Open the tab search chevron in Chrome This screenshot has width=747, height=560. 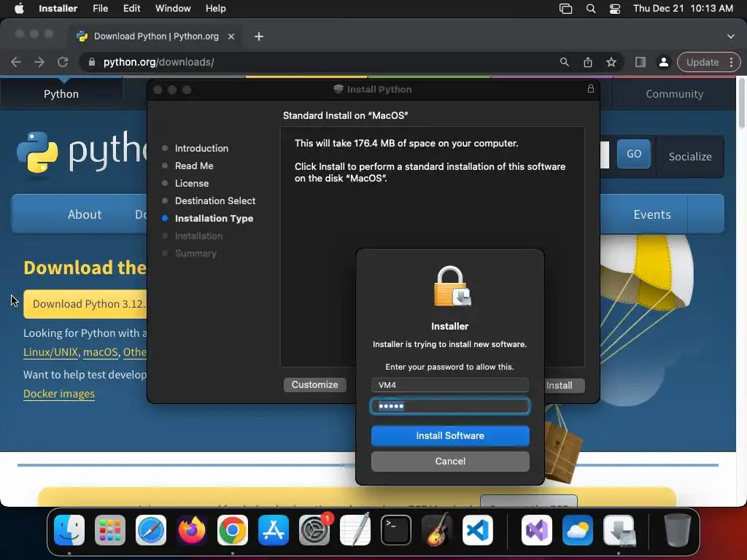(x=731, y=36)
